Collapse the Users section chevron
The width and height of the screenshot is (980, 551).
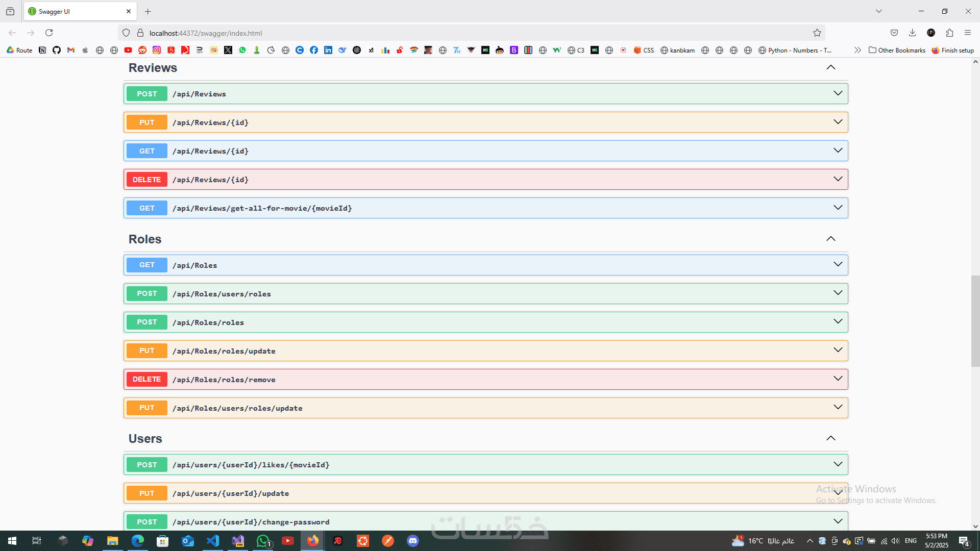coord(831,438)
